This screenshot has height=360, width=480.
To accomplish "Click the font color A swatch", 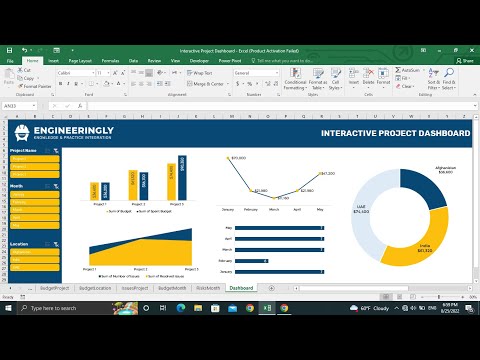I will (118, 84).
